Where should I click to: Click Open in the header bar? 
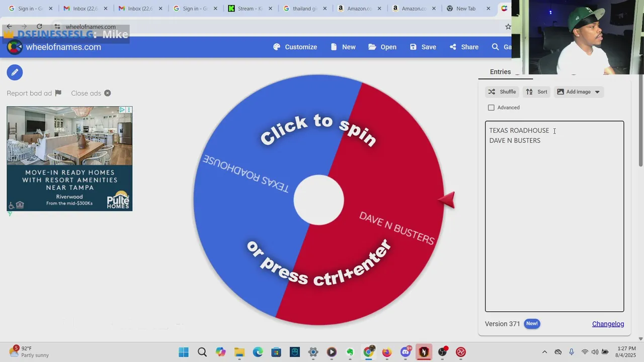point(382,47)
